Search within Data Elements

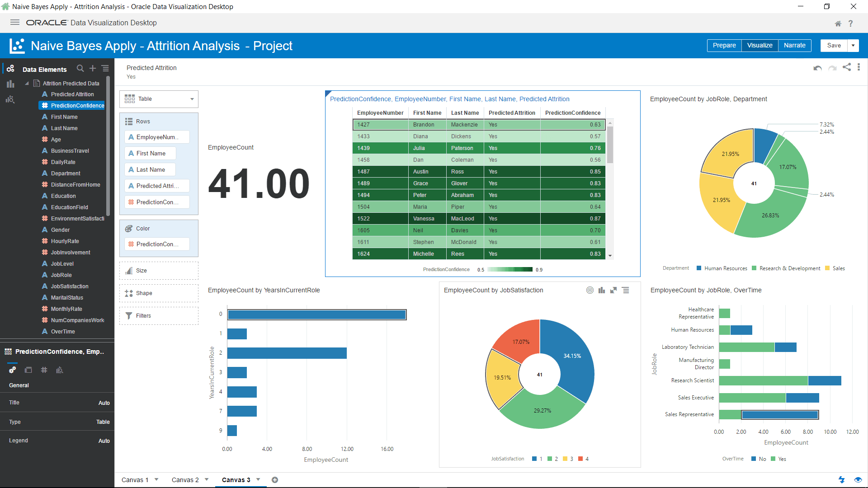click(x=80, y=68)
